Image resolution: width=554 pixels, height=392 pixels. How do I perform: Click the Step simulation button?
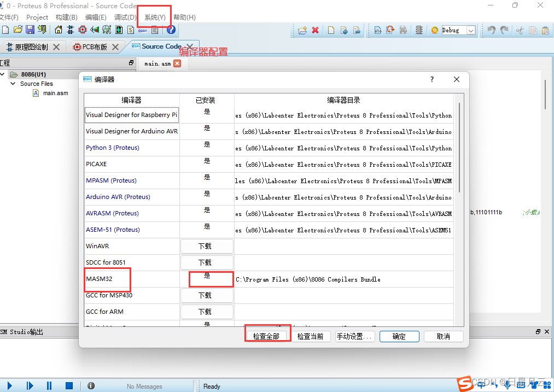30,385
